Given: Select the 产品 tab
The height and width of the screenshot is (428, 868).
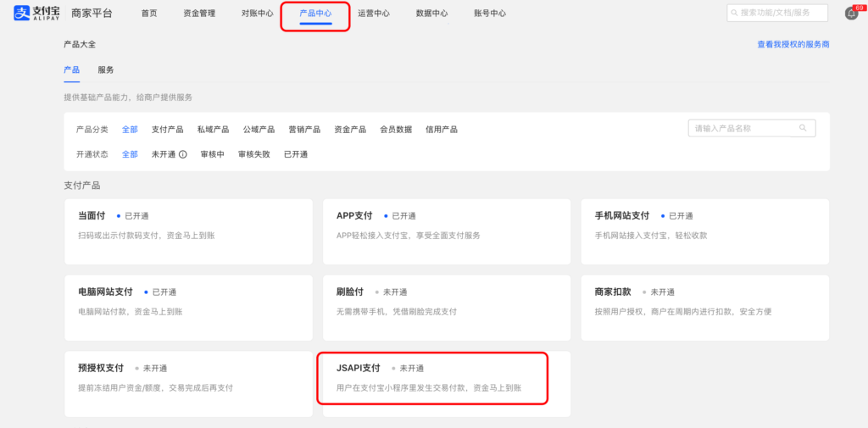Looking at the screenshot, I should (71, 69).
